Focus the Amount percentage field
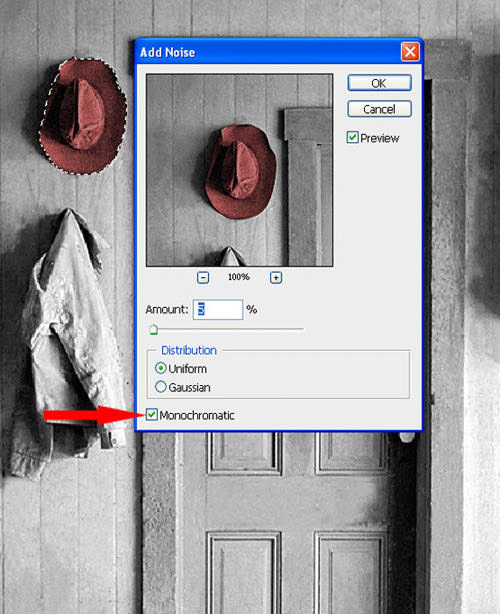 [218, 309]
